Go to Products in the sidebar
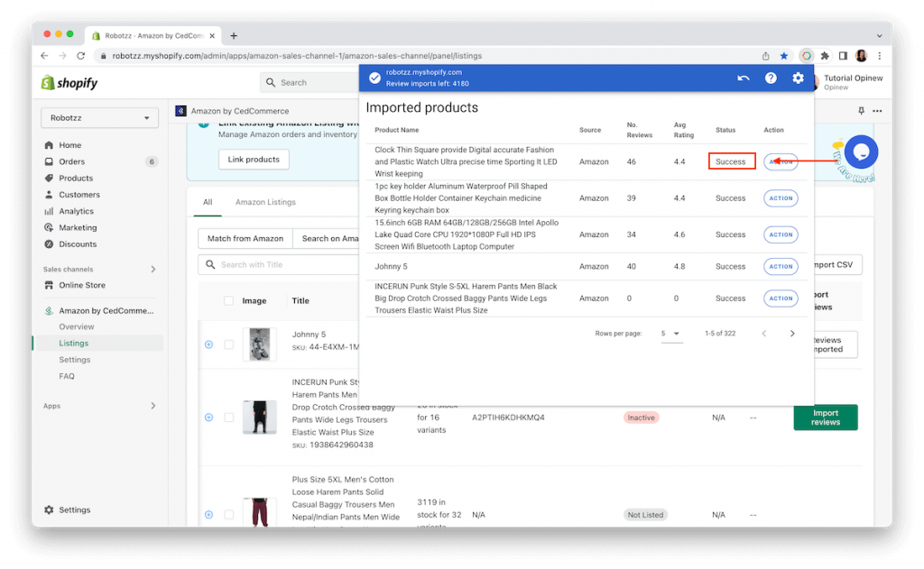 [76, 178]
